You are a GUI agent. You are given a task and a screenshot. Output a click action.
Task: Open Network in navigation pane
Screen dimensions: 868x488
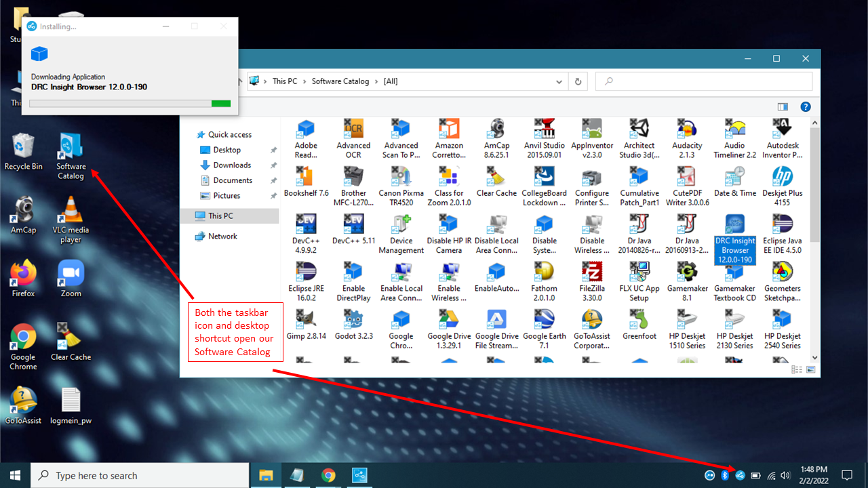(222, 236)
